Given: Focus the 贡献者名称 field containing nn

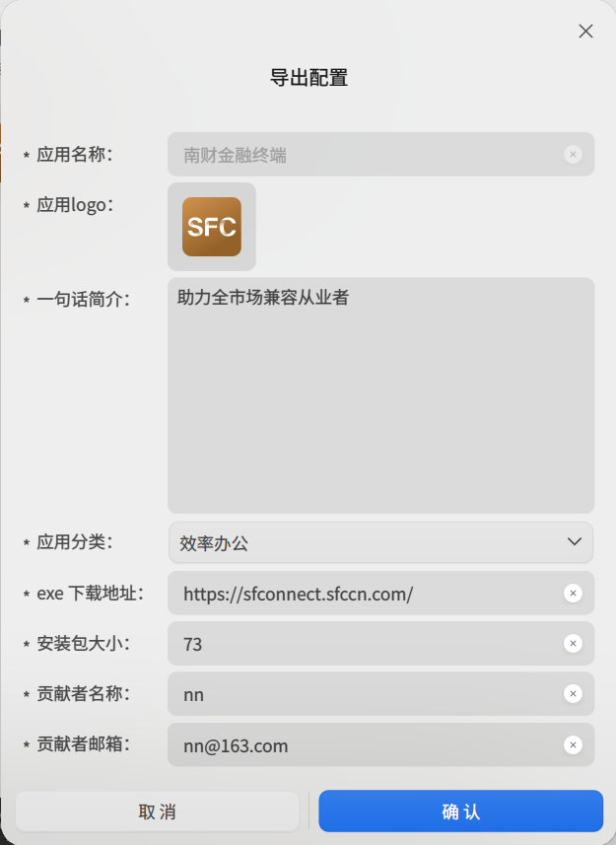Looking at the screenshot, I should point(365,694).
